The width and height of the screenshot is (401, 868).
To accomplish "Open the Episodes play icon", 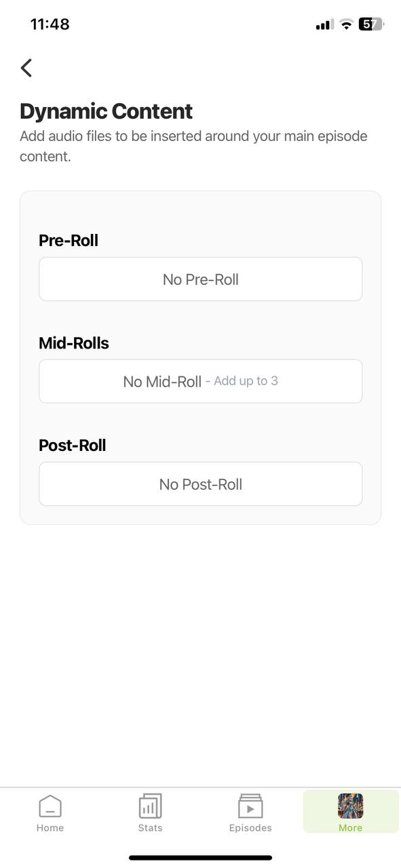I will 250,806.
